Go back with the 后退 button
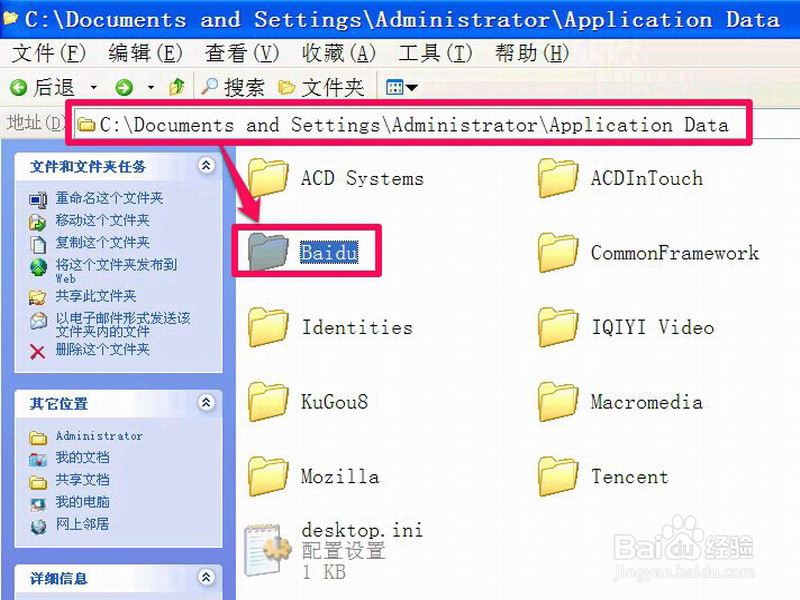Screen dimensions: 800x600 [x=43, y=88]
